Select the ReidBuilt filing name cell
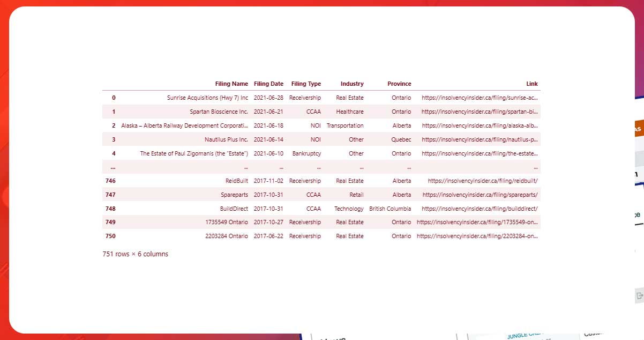The image size is (644, 340). click(237, 181)
